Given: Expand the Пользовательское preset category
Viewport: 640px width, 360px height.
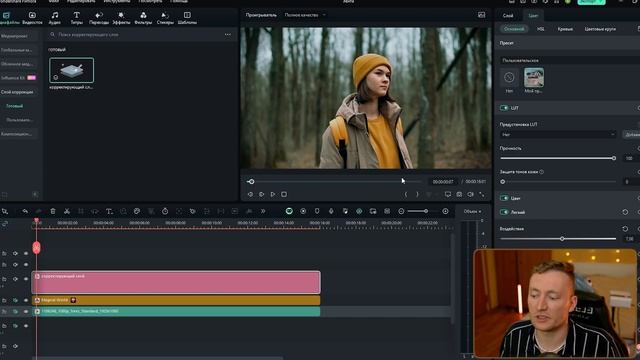Looking at the screenshot, I should [569, 60].
